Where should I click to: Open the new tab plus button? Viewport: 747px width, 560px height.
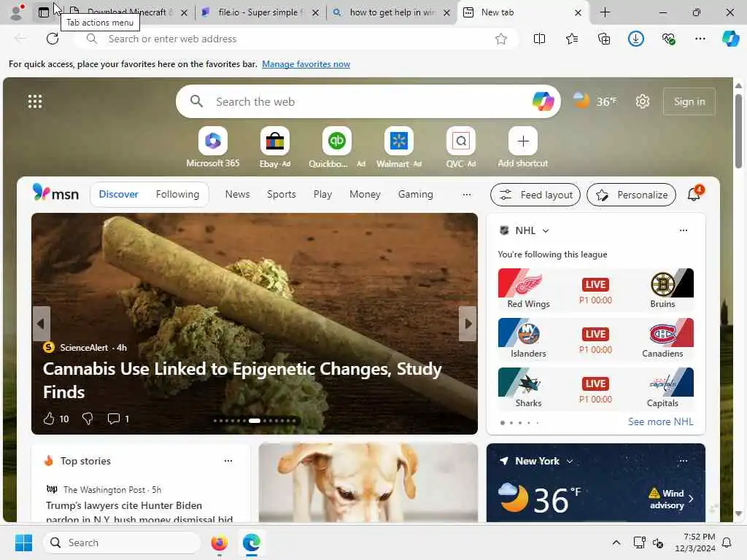(x=605, y=12)
